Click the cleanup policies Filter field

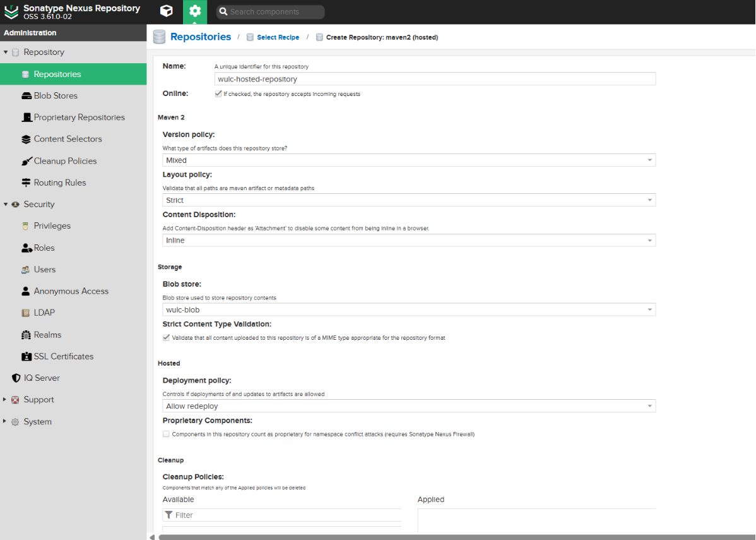point(282,515)
